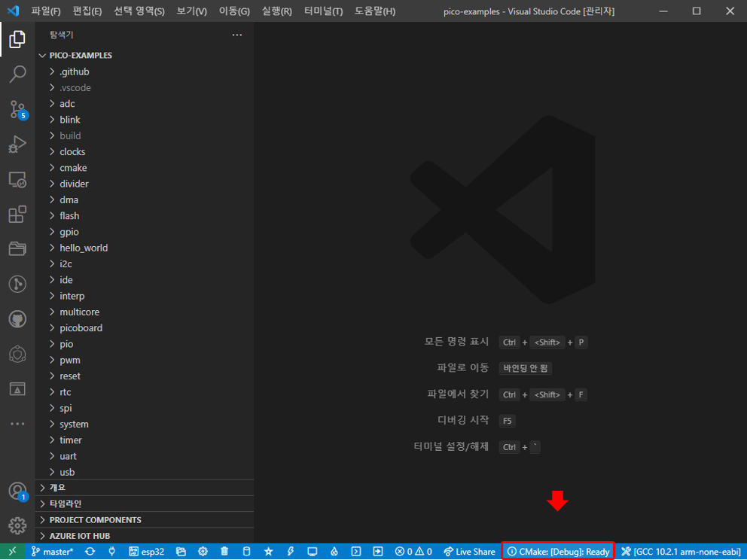The height and width of the screenshot is (560, 747).
Task: Expand the 개요 outline section
Action: 145,488
